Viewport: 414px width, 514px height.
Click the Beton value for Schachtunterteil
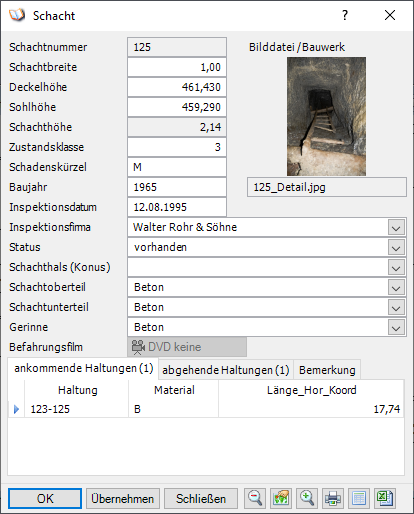coord(149,307)
